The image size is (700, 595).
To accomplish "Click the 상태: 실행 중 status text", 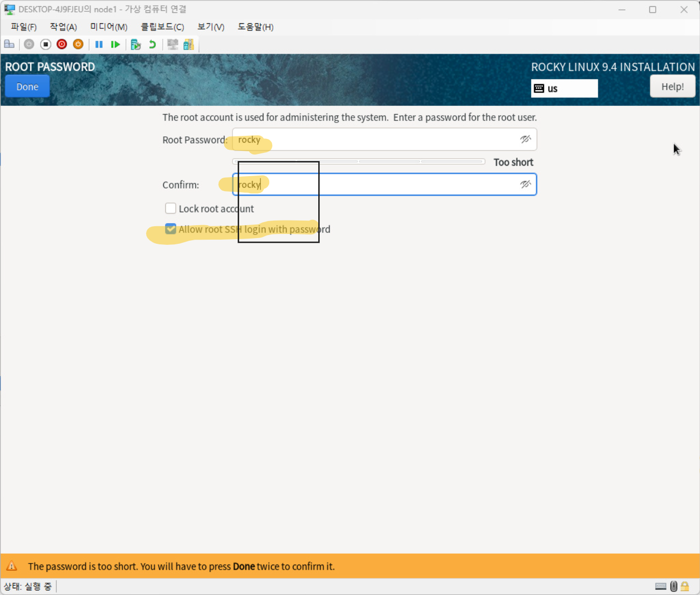I will 28,586.
